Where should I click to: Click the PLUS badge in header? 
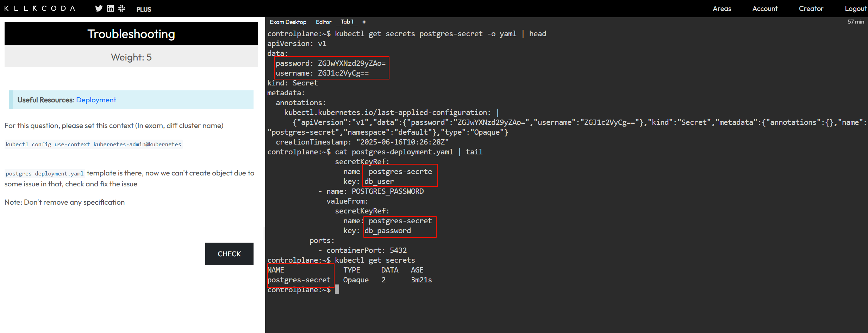pos(144,9)
